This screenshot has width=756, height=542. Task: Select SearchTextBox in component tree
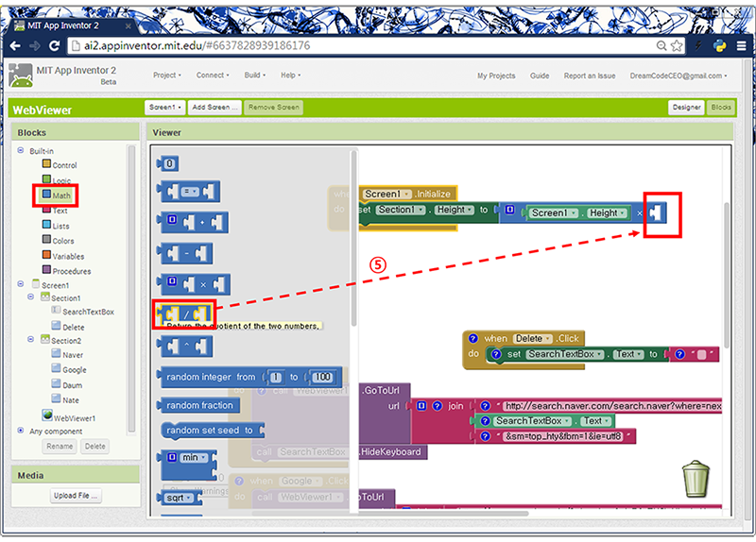click(83, 312)
